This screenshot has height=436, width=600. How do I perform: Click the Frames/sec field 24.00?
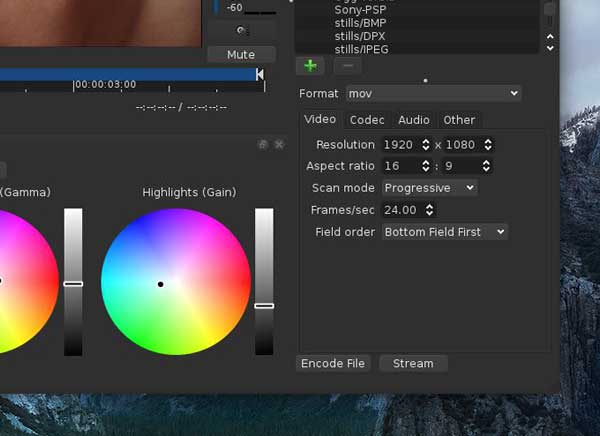[403, 210]
